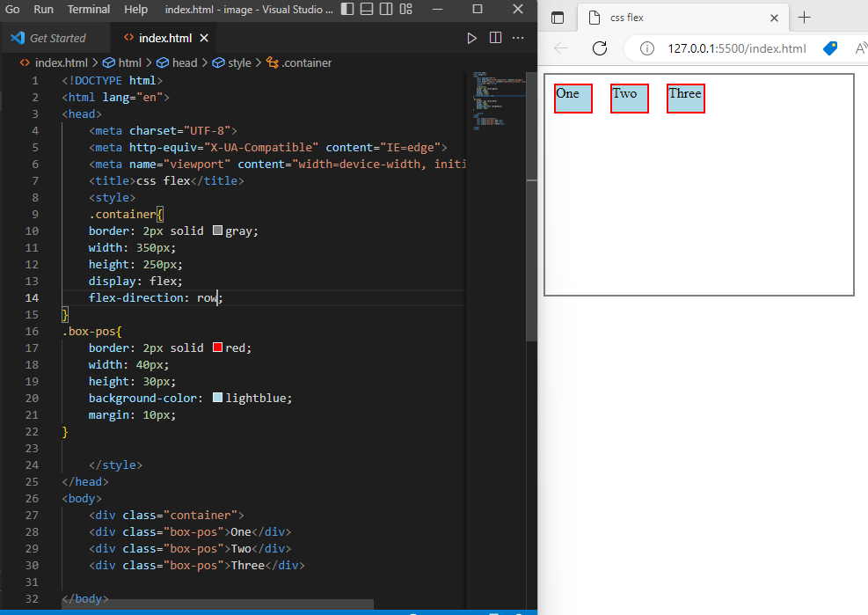Click the blue shopping tag icon
Viewport: 868px width, 615px height.
point(830,48)
